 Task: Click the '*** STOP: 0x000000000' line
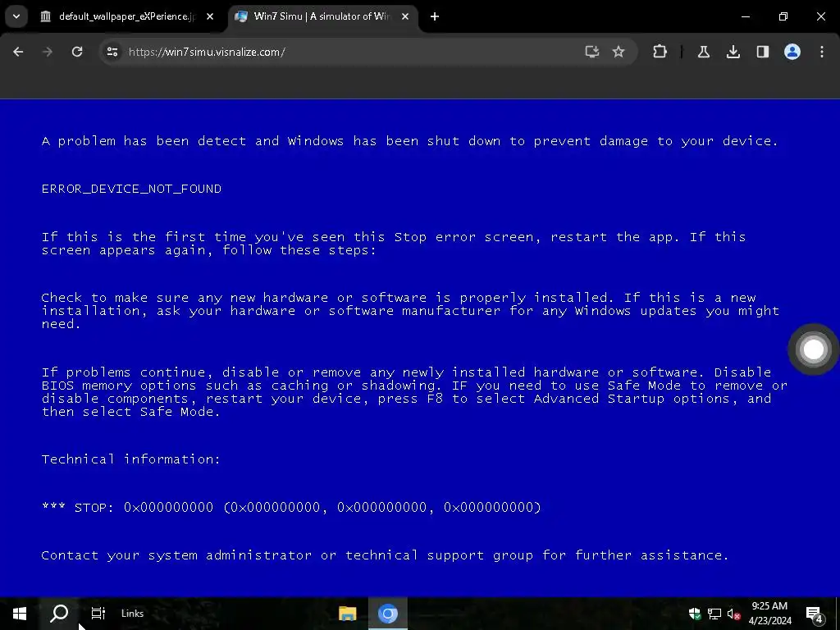pos(291,507)
